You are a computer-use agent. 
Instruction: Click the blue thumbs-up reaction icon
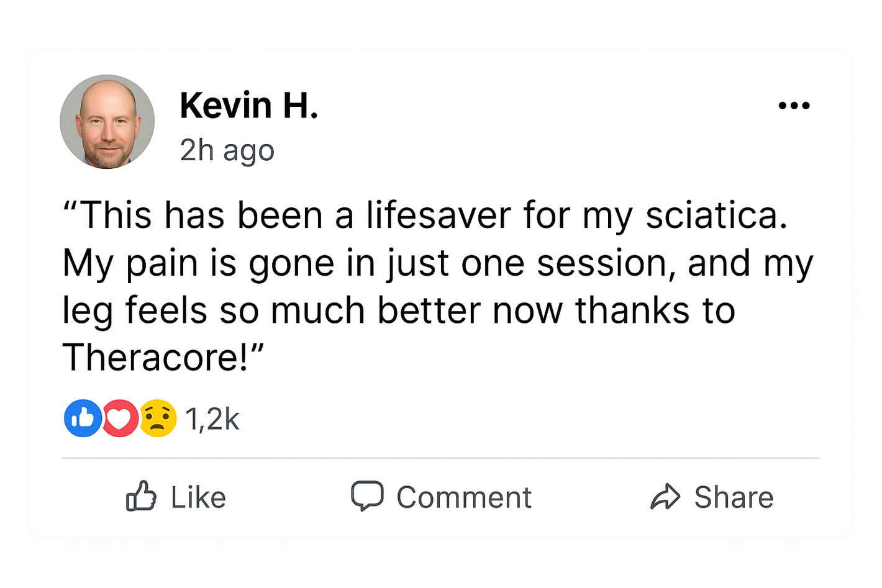(83, 418)
